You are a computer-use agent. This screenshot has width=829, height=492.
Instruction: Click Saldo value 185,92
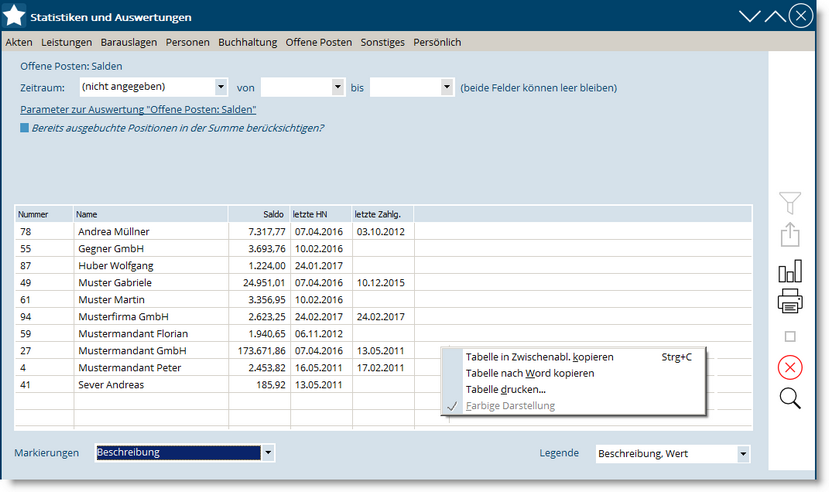pyautogui.click(x=271, y=384)
